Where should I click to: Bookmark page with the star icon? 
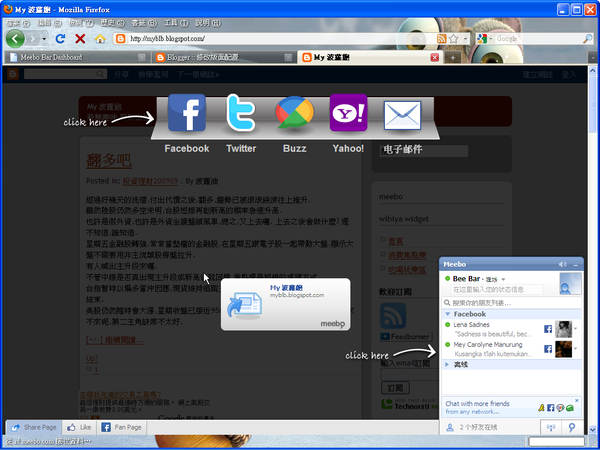(453, 39)
